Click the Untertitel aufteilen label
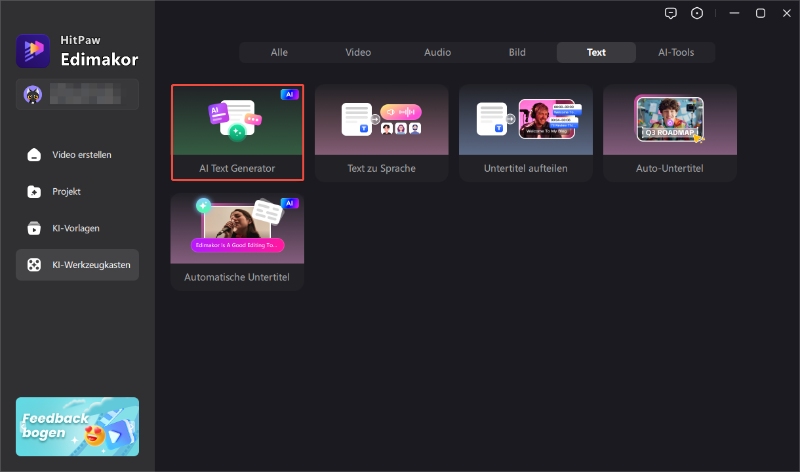This screenshot has height=472, width=800. (526, 168)
